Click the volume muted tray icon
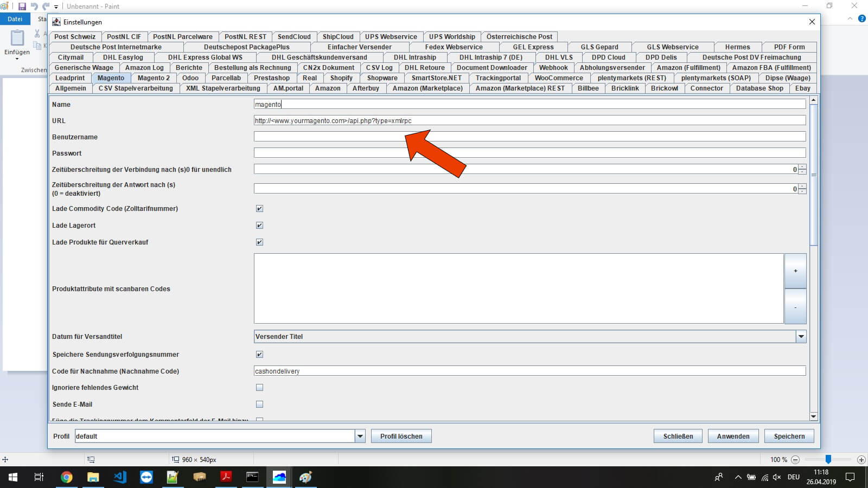Image resolution: width=868 pixels, height=488 pixels. (777, 477)
